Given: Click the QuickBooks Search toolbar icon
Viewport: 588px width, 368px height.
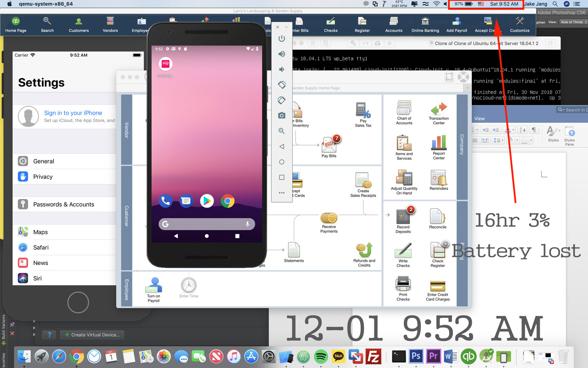Looking at the screenshot, I should click(x=47, y=24).
